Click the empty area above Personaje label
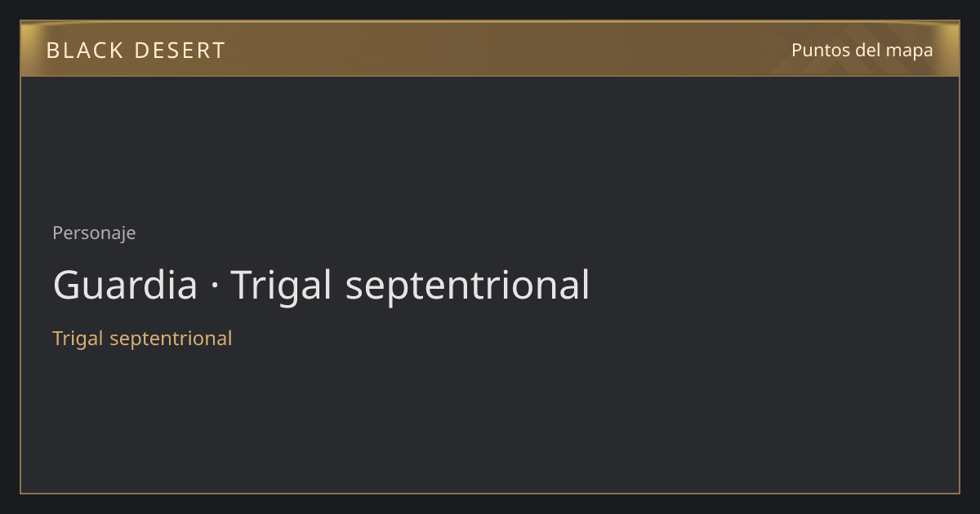Screen dimensions: 980x514 coord(490,147)
